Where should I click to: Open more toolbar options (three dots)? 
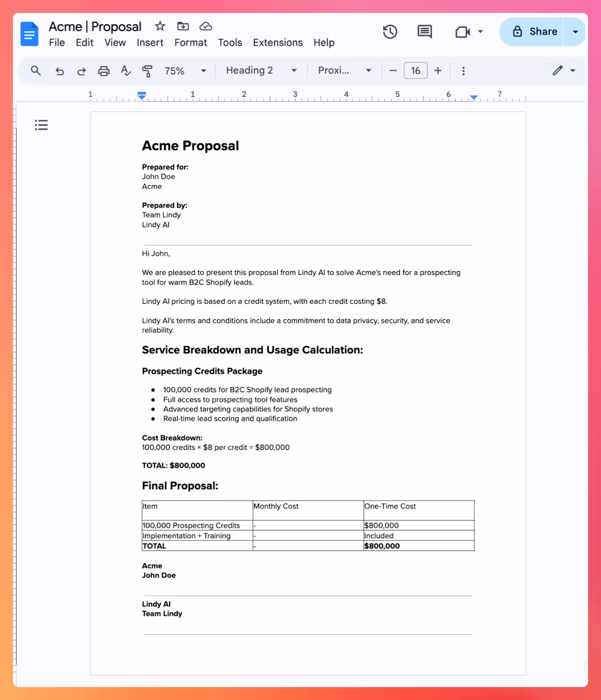point(463,71)
